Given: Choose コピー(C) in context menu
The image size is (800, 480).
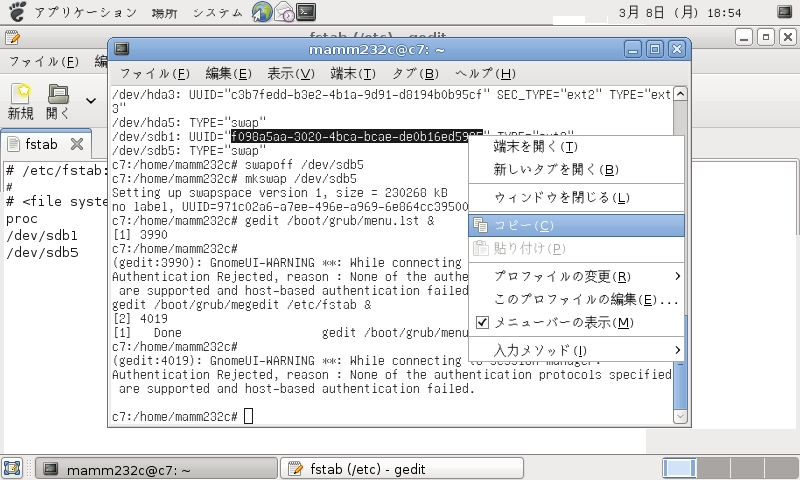Looking at the screenshot, I should 577,225.
